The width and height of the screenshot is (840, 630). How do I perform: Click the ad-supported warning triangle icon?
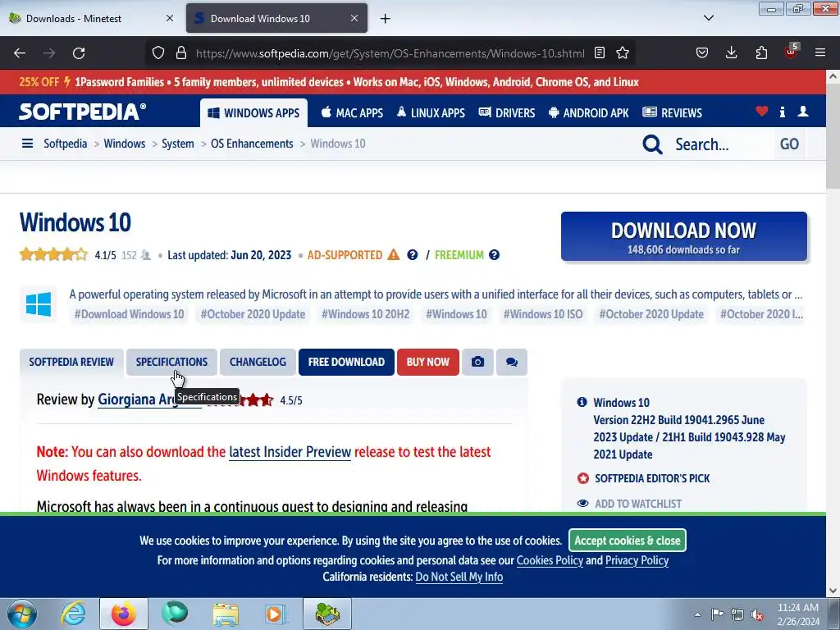click(x=393, y=255)
